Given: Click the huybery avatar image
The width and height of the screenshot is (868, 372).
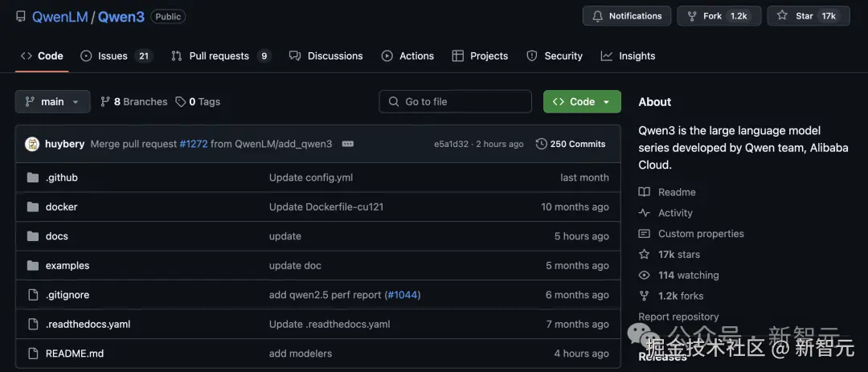Looking at the screenshot, I should coord(32,144).
